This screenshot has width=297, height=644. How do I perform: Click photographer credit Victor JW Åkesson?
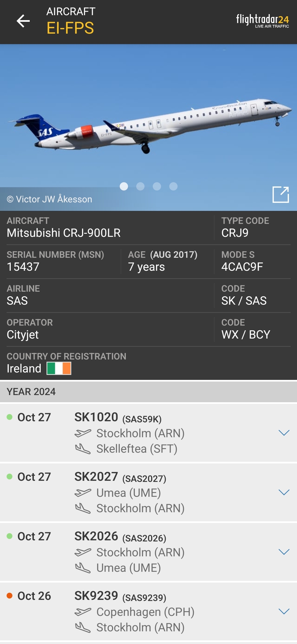click(x=50, y=199)
